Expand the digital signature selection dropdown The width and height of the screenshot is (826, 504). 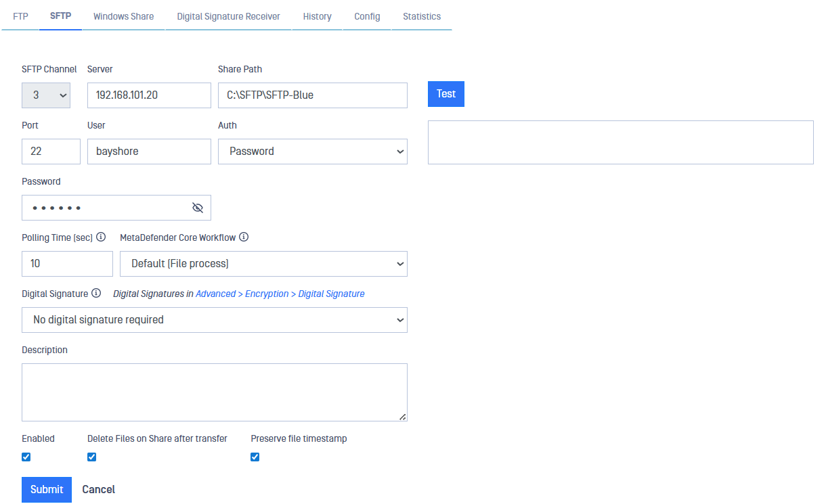click(x=214, y=320)
